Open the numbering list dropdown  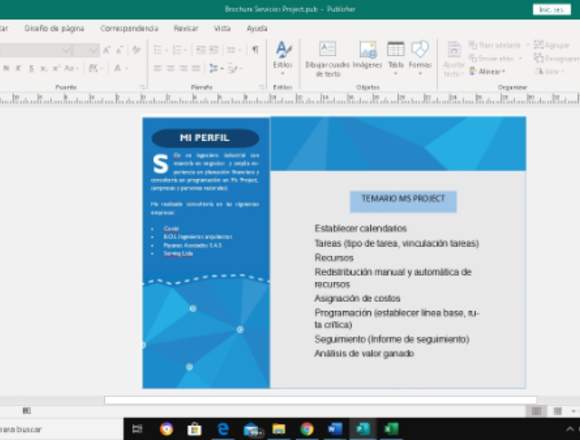click(x=179, y=50)
